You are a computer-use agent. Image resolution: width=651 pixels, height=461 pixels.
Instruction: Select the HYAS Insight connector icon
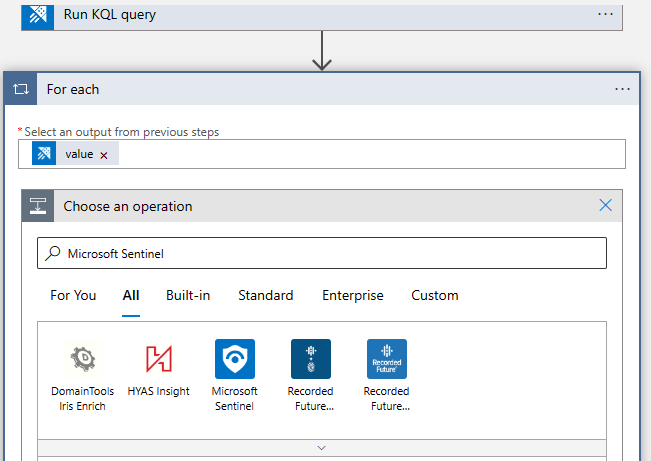(159, 359)
